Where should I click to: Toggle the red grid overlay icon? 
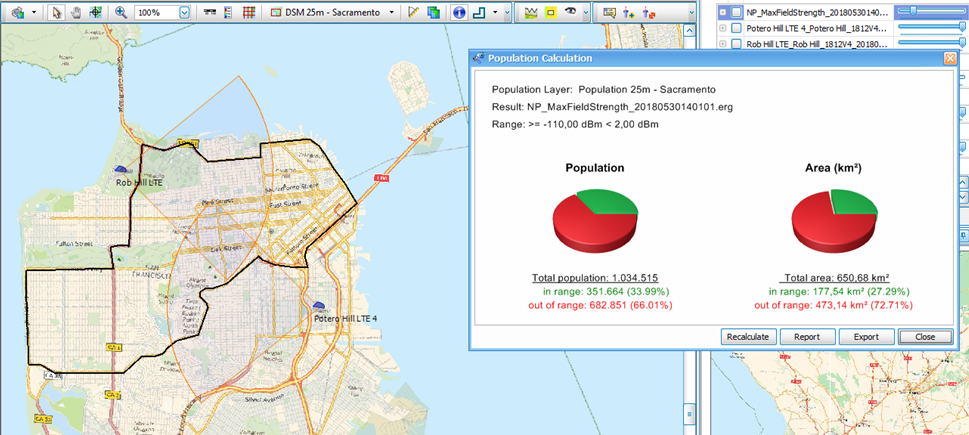click(x=248, y=12)
